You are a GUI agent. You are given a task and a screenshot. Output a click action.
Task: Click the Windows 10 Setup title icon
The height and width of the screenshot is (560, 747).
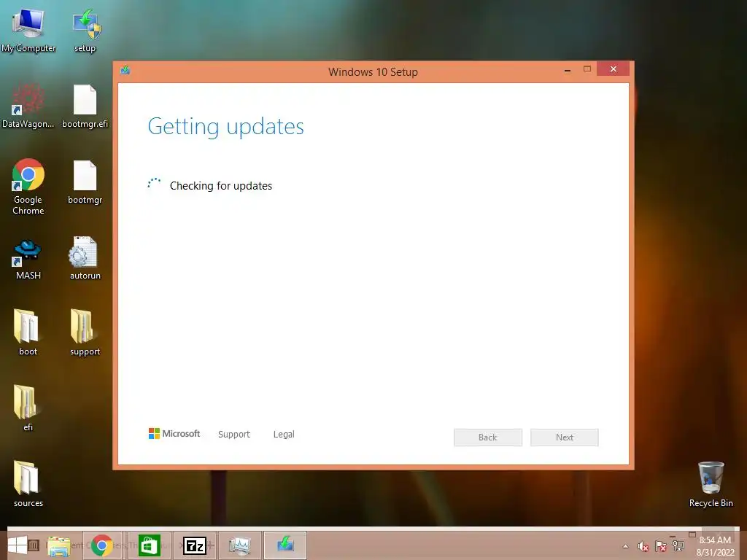(x=125, y=71)
